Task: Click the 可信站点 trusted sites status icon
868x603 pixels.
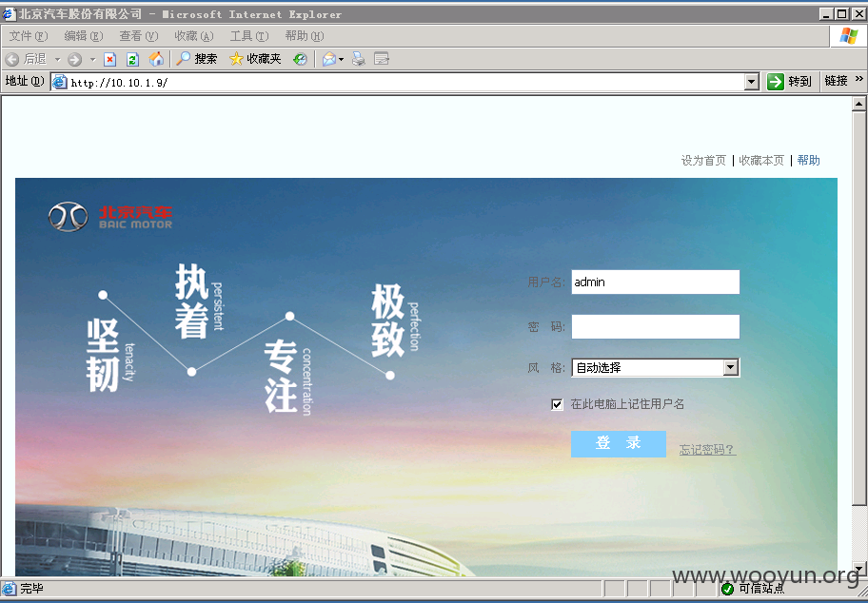Action: (x=727, y=589)
